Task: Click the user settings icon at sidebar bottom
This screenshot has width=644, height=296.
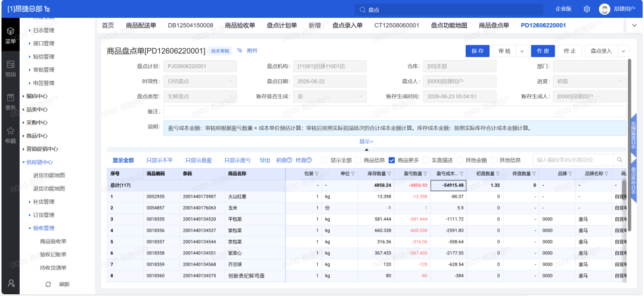Action: [11, 283]
